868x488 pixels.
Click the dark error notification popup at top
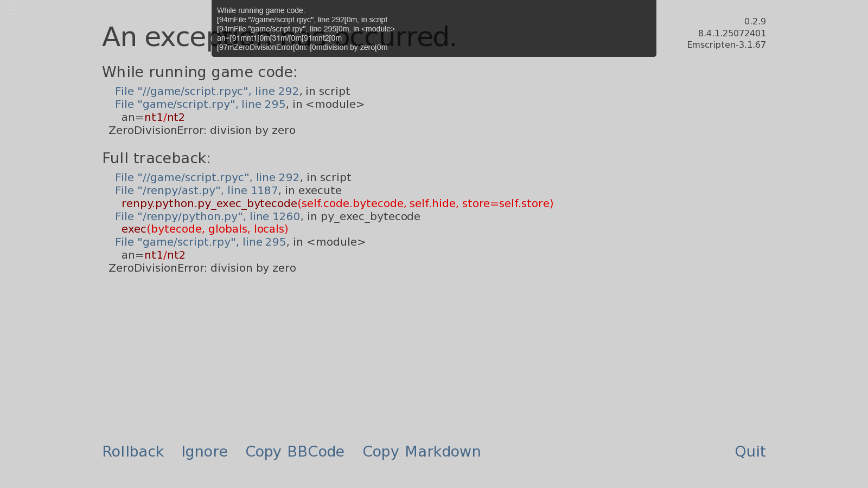click(434, 28)
